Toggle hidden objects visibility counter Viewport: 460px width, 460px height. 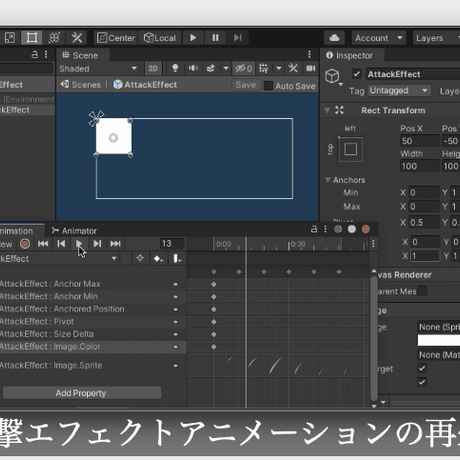pyautogui.click(x=243, y=69)
